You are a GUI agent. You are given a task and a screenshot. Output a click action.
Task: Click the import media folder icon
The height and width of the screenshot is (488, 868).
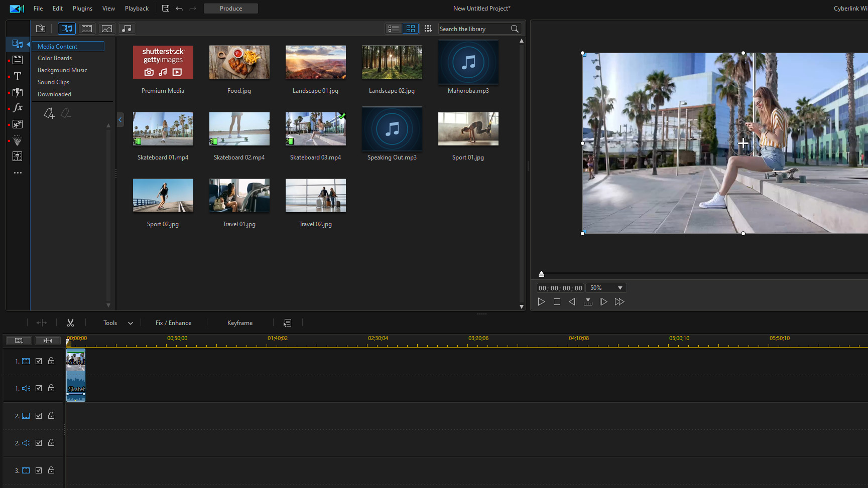(x=41, y=29)
